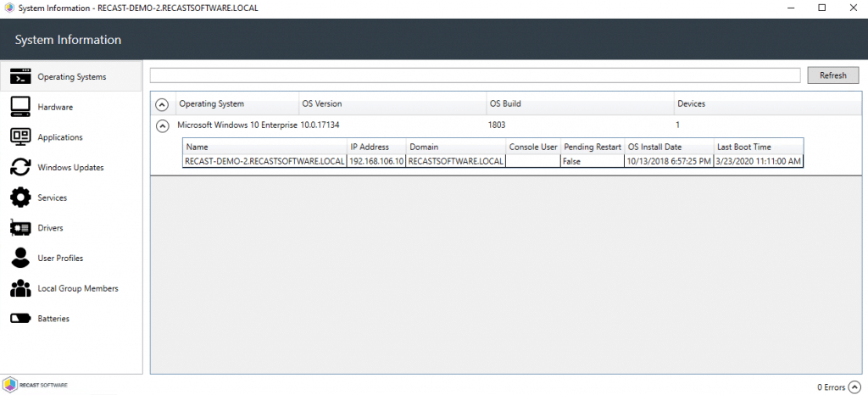Click the devices count value 1

coord(677,125)
